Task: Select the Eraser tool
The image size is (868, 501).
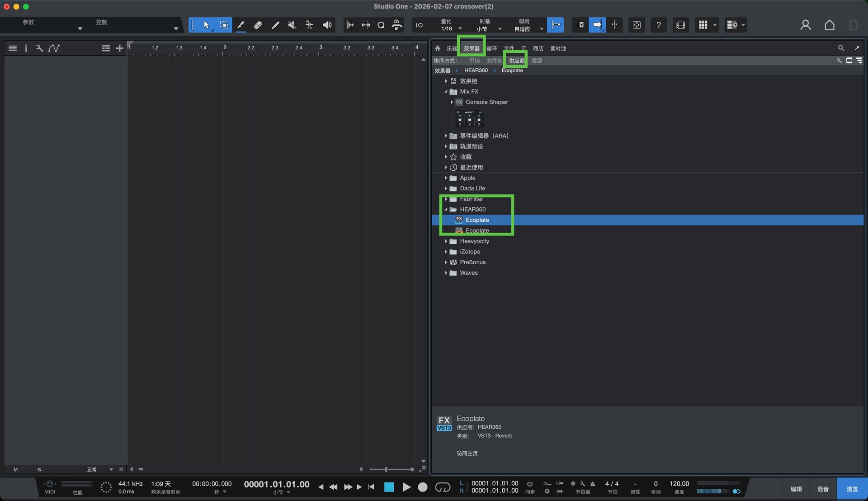Action: [x=258, y=25]
